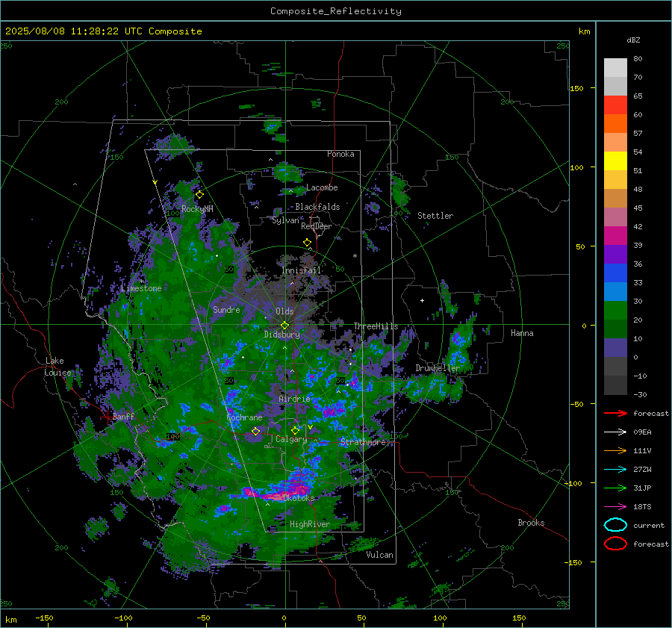Viewport: 672px width, 628px height.
Task: Click the 42 dBZ magenta swatch
Action: click(615, 235)
